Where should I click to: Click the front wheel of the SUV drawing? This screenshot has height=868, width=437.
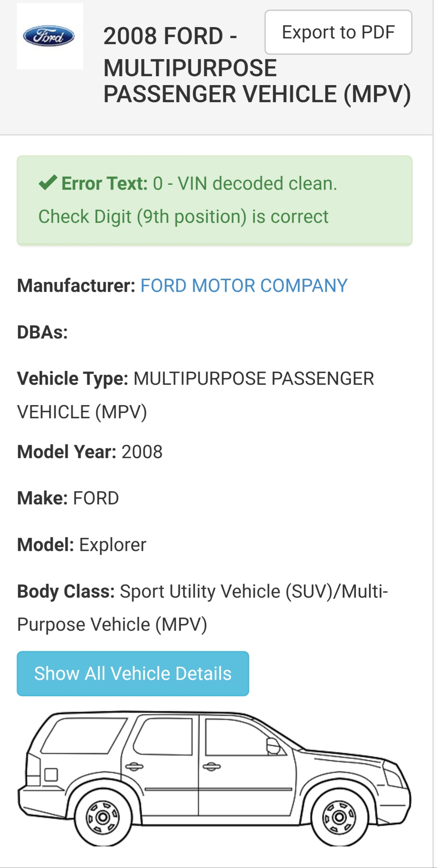pyautogui.click(x=339, y=817)
